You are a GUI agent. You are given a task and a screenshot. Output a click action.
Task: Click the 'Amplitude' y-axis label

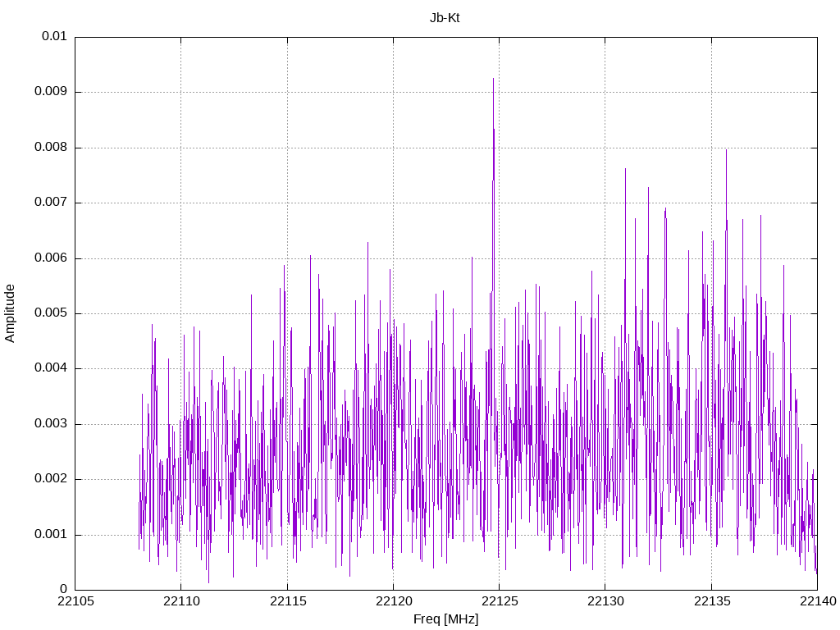10,313
